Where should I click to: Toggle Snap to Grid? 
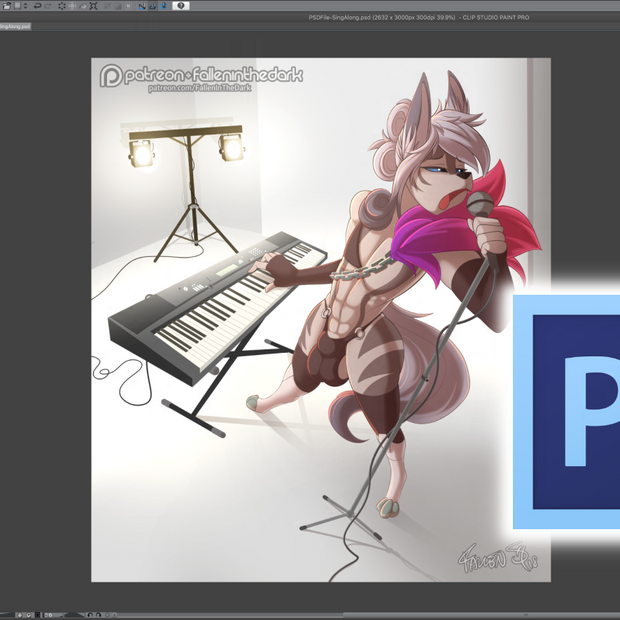(x=163, y=6)
